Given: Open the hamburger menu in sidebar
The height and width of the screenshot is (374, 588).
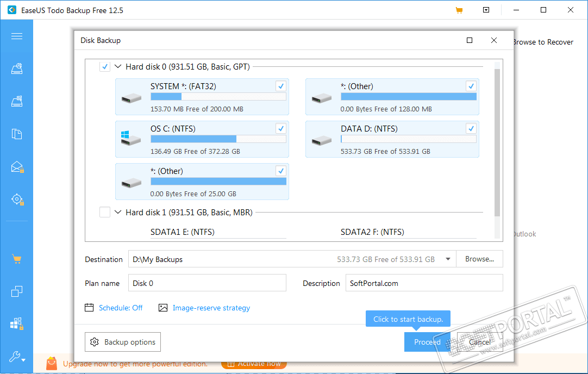Looking at the screenshot, I should [x=16, y=36].
